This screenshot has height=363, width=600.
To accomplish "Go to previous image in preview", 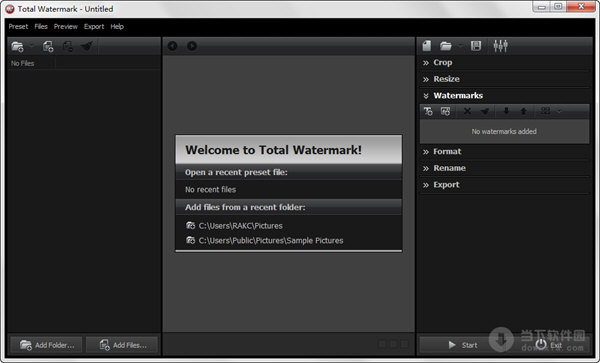I will point(172,46).
